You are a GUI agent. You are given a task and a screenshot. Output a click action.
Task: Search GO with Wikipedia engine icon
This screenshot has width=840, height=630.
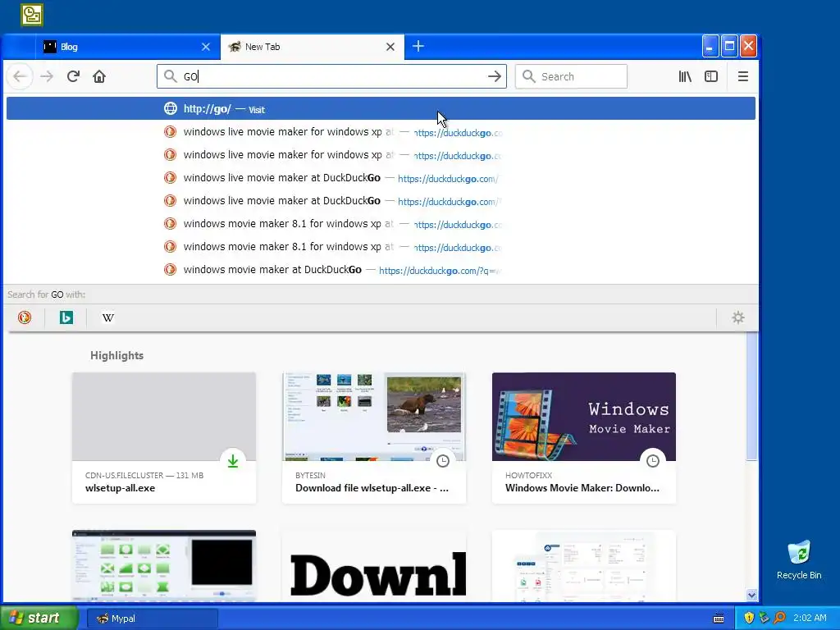108,317
